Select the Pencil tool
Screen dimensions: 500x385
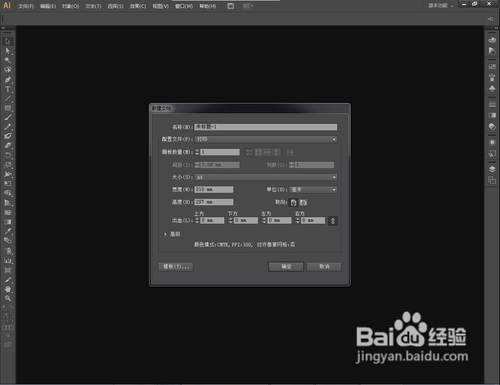pos(8,127)
